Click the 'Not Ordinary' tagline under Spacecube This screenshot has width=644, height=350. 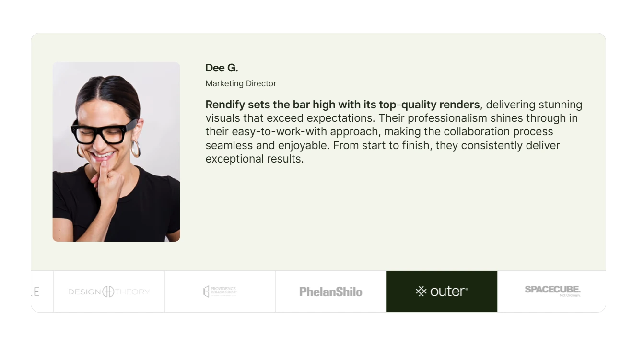tap(570, 295)
